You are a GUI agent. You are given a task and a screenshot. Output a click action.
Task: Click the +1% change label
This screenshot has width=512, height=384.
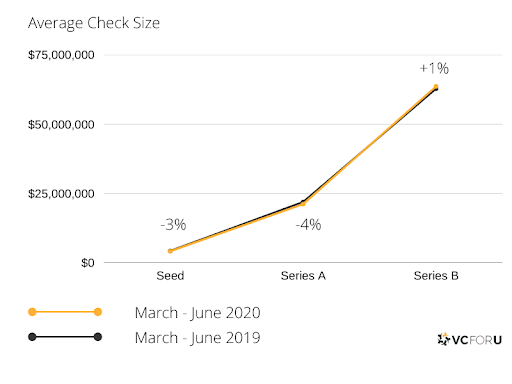(434, 68)
